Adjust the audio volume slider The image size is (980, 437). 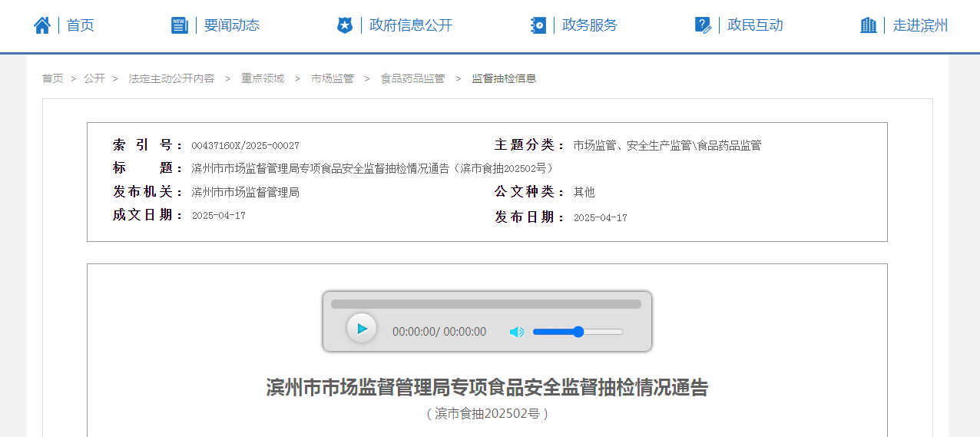pos(578,332)
